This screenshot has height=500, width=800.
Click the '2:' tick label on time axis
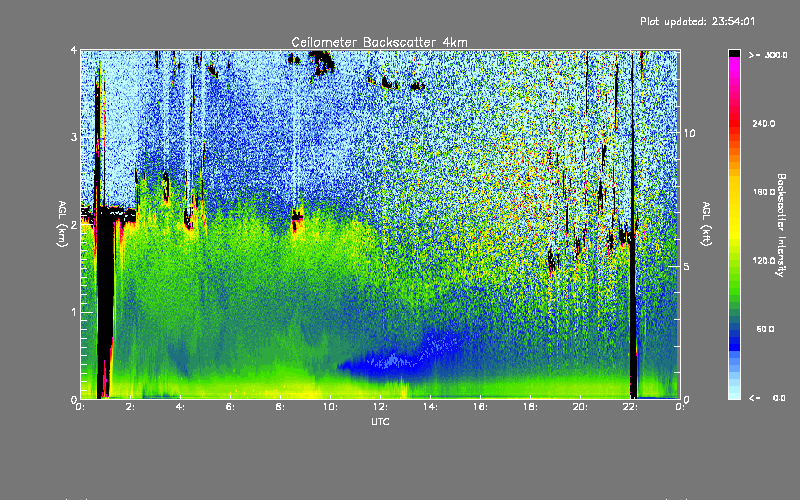tap(130, 407)
